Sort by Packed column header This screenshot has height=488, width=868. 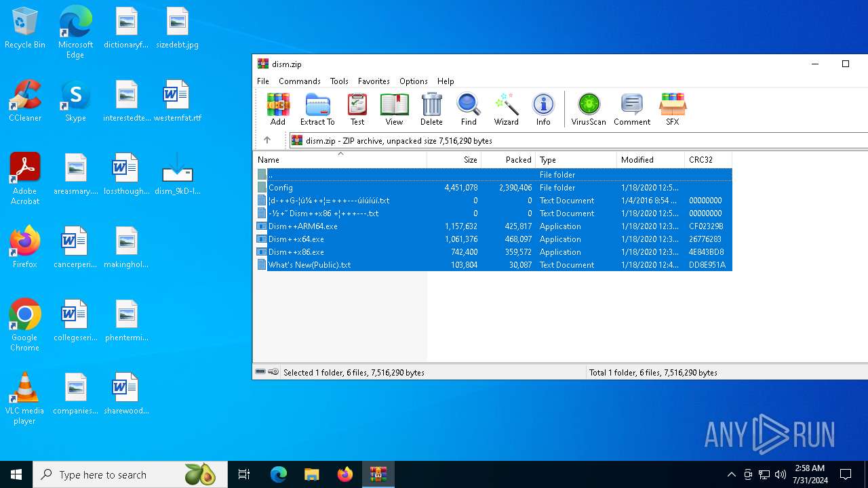point(509,160)
